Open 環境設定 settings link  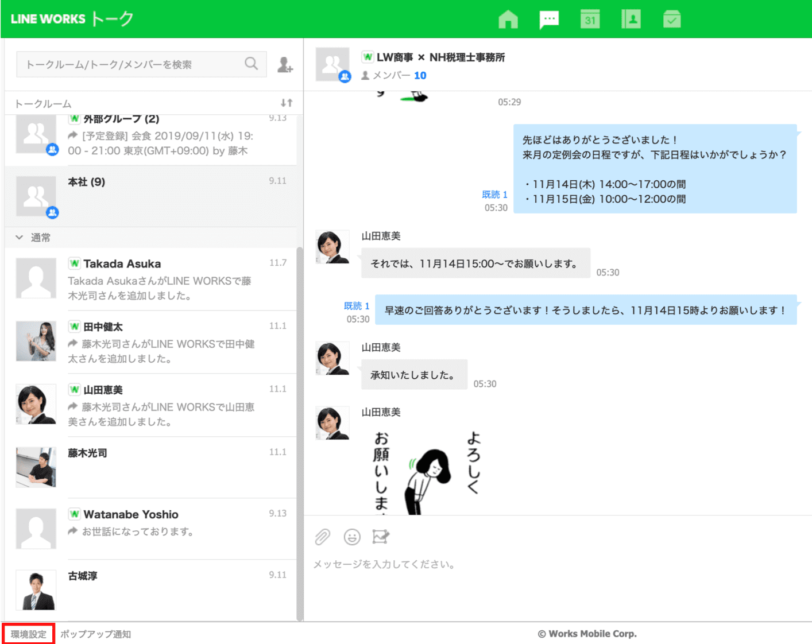point(29,634)
